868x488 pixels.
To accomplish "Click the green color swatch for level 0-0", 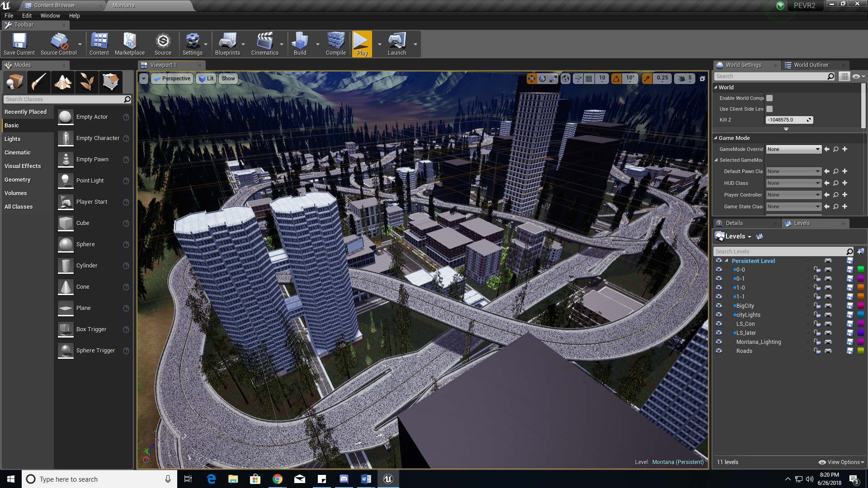I will pyautogui.click(x=861, y=270).
